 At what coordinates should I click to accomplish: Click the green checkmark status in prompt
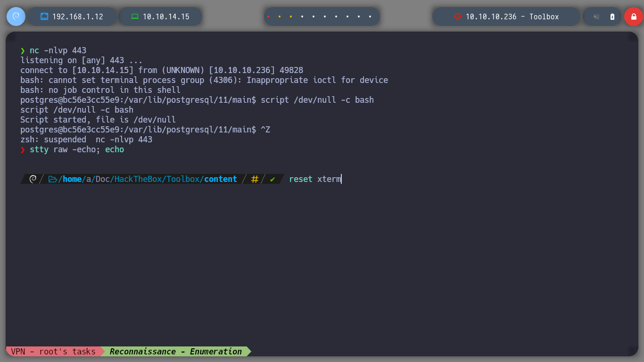[272, 179]
